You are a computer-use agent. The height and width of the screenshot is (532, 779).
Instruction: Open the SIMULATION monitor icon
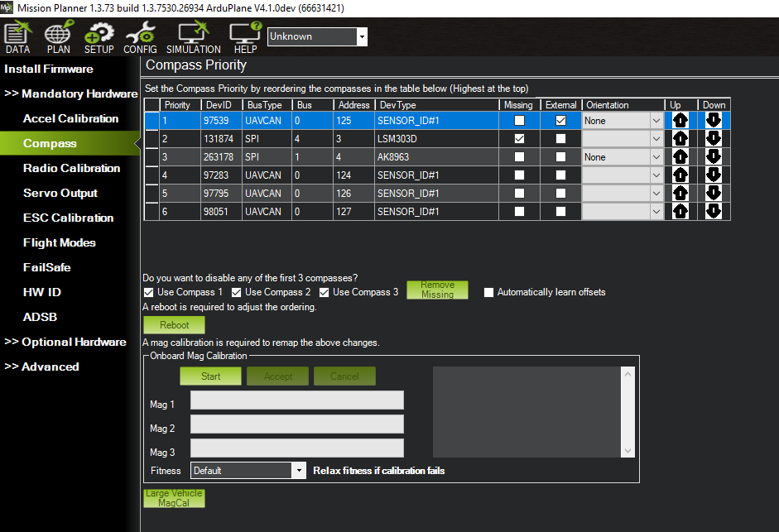tap(194, 38)
